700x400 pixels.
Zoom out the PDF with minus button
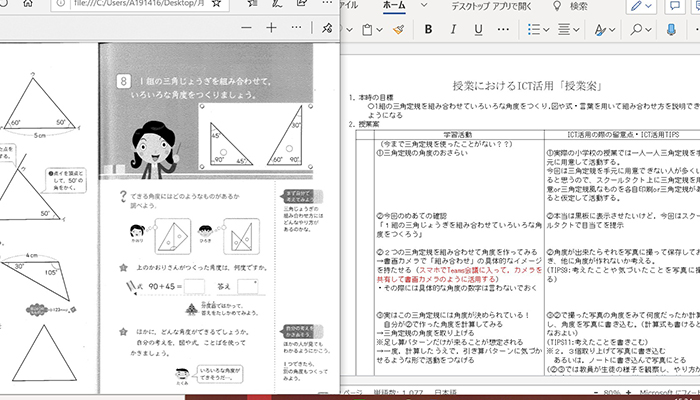click(x=246, y=28)
